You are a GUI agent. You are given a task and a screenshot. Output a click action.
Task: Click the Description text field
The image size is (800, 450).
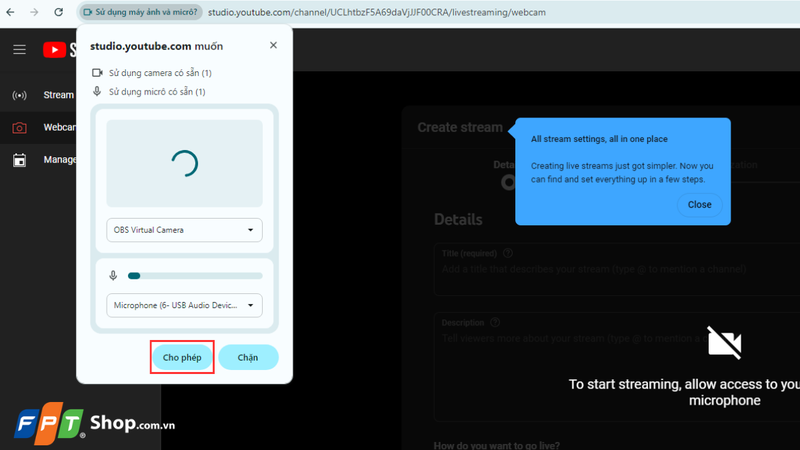click(617, 366)
